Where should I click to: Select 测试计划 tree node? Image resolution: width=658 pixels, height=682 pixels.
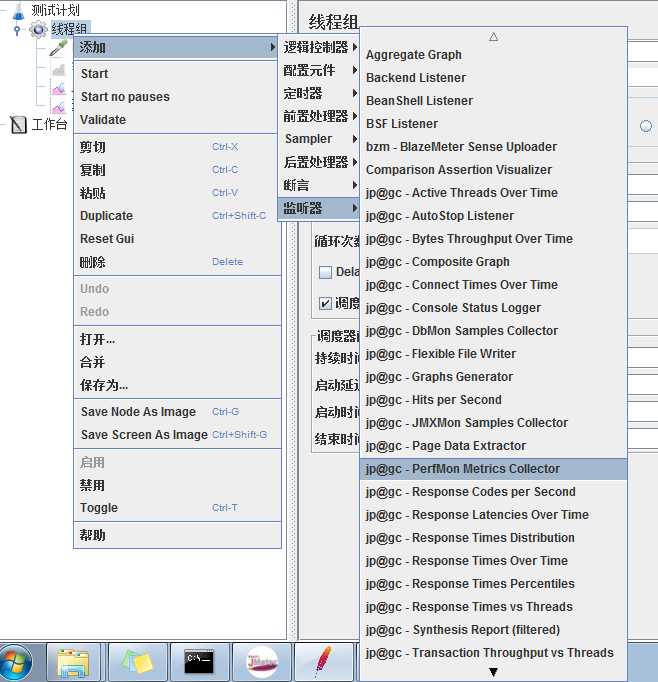(x=55, y=10)
